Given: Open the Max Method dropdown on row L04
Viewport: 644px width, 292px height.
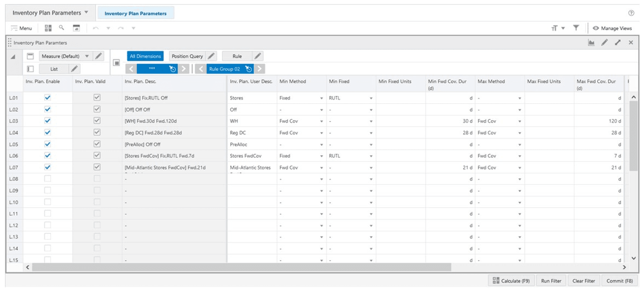Looking at the screenshot, I should tap(519, 132).
